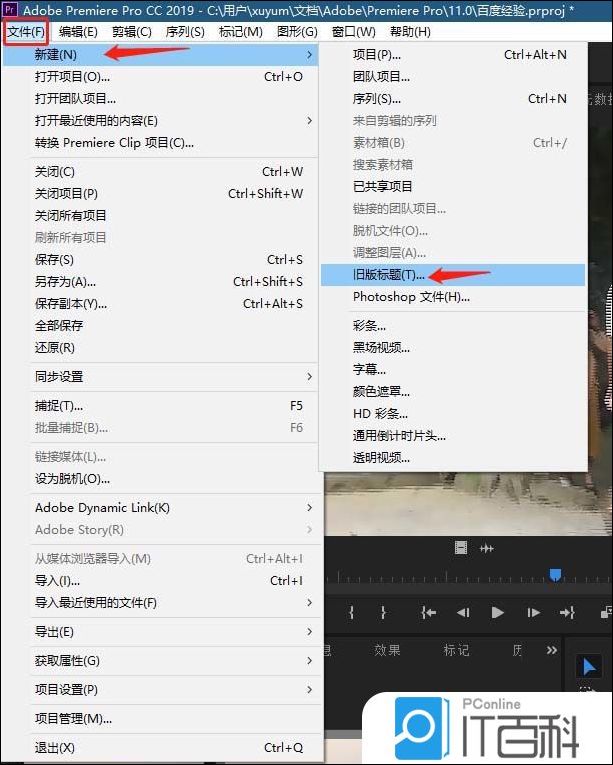Choose 打开团队项目... in File menu
The image size is (613, 765).
161,99
